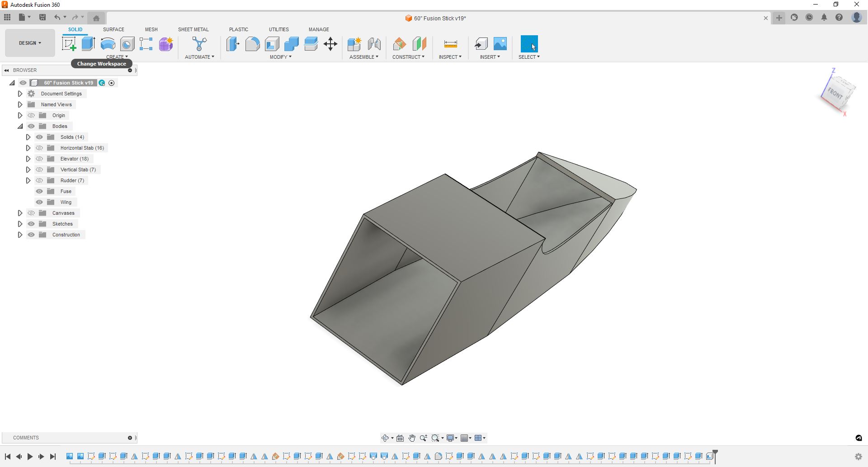This screenshot has width=868, height=467.
Task: Hide the Fuse body folder
Action: (39, 191)
